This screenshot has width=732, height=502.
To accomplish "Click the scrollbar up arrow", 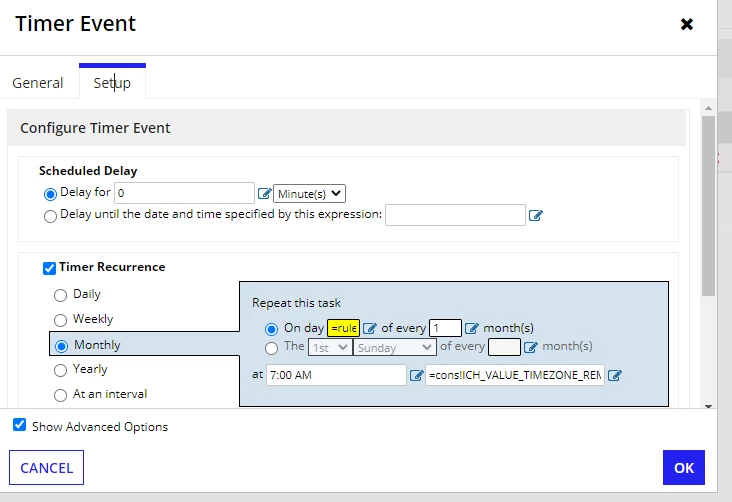I will (x=708, y=107).
